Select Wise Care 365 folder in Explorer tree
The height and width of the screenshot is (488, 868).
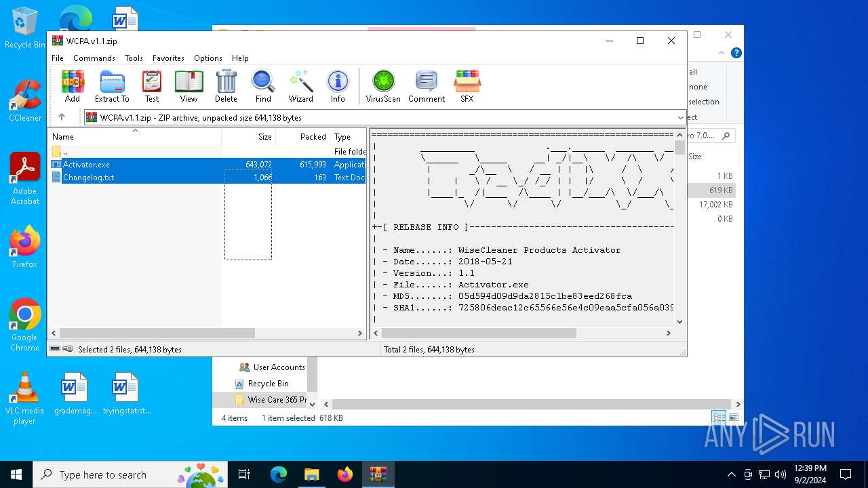tap(271, 400)
